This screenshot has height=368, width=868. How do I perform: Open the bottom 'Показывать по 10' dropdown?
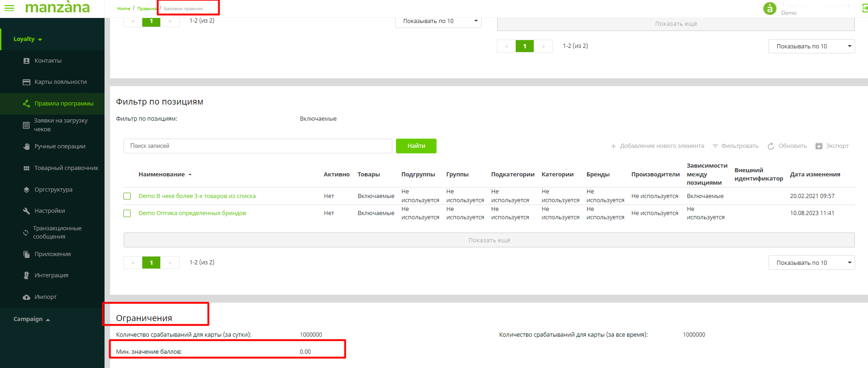click(x=811, y=263)
